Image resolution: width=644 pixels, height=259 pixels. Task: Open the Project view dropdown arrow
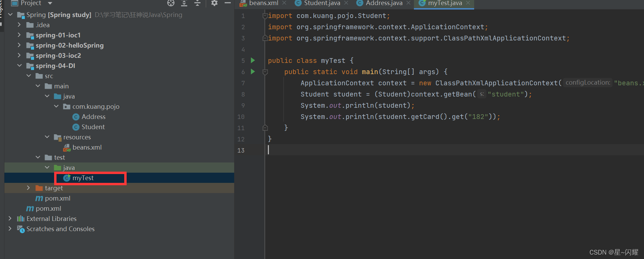[50, 3]
